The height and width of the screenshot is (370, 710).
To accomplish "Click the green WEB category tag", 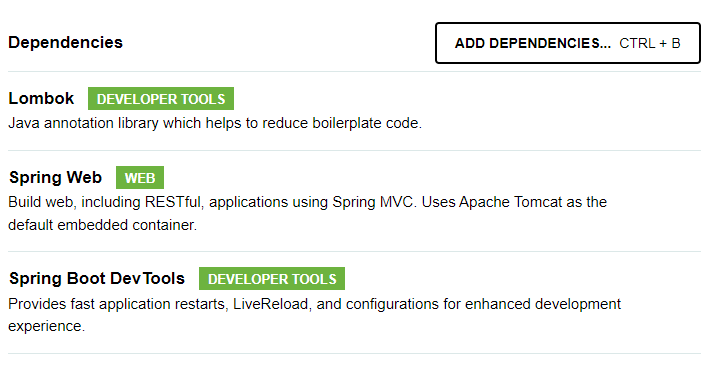I will point(140,178).
